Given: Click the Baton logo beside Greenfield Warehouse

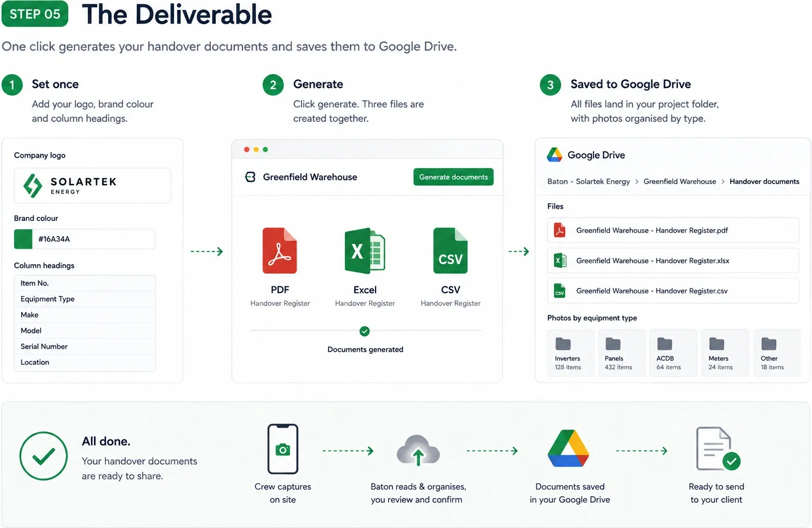Looking at the screenshot, I should [x=250, y=177].
